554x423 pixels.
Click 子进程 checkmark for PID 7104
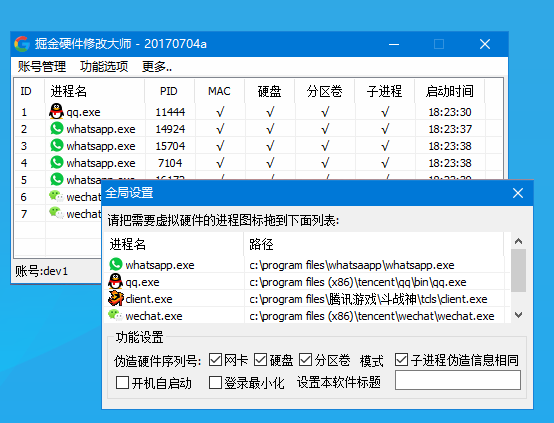pos(385,163)
